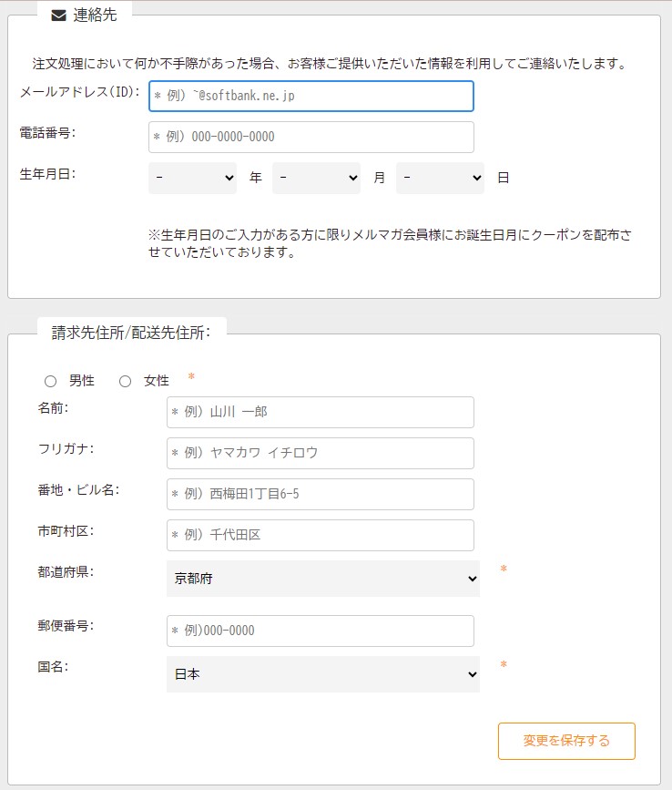The image size is (672, 790).
Task: Click the フリガナ input field
Action: [x=320, y=453]
